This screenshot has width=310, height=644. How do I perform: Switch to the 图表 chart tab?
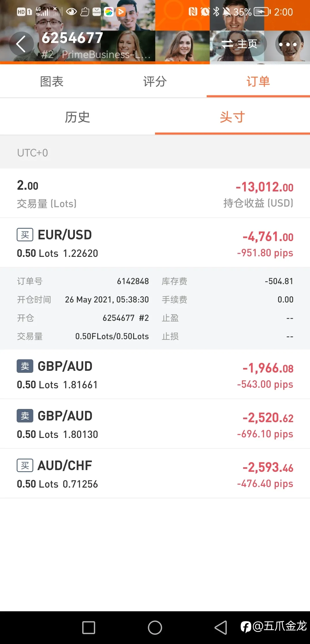tap(52, 82)
